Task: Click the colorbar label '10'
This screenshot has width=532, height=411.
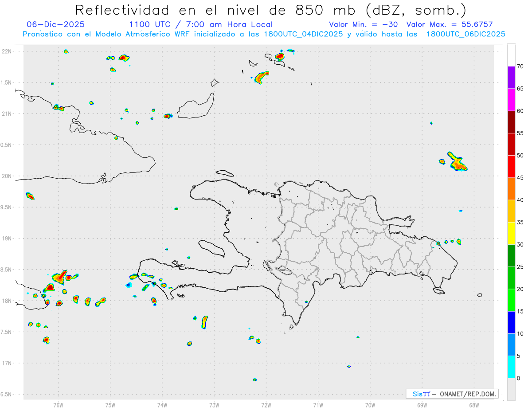Action: [520, 334]
